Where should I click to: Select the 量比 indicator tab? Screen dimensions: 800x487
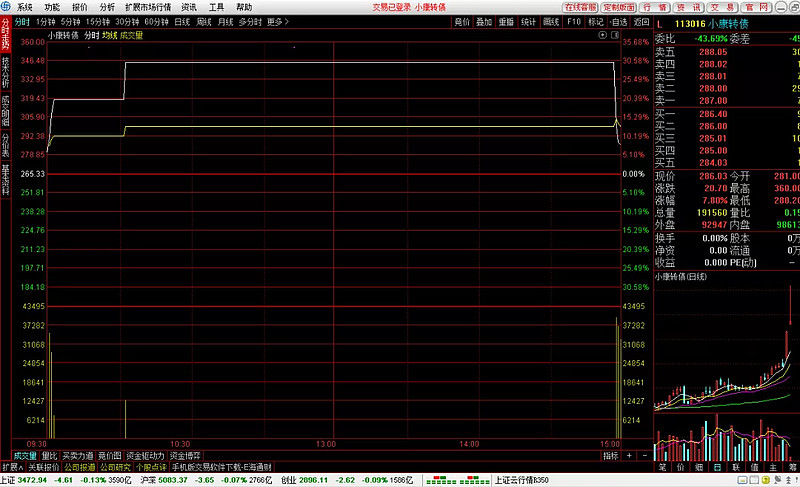click(49, 456)
